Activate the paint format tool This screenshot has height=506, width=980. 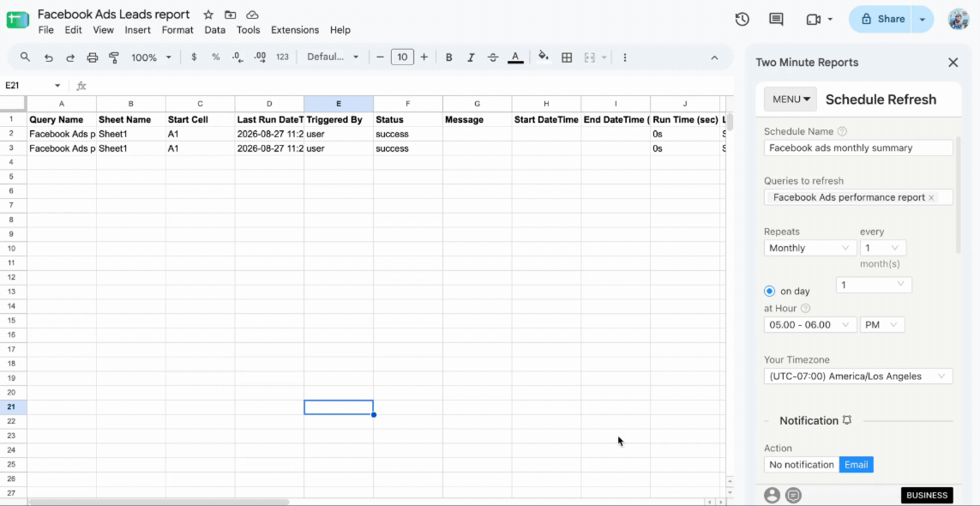click(x=114, y=57)
